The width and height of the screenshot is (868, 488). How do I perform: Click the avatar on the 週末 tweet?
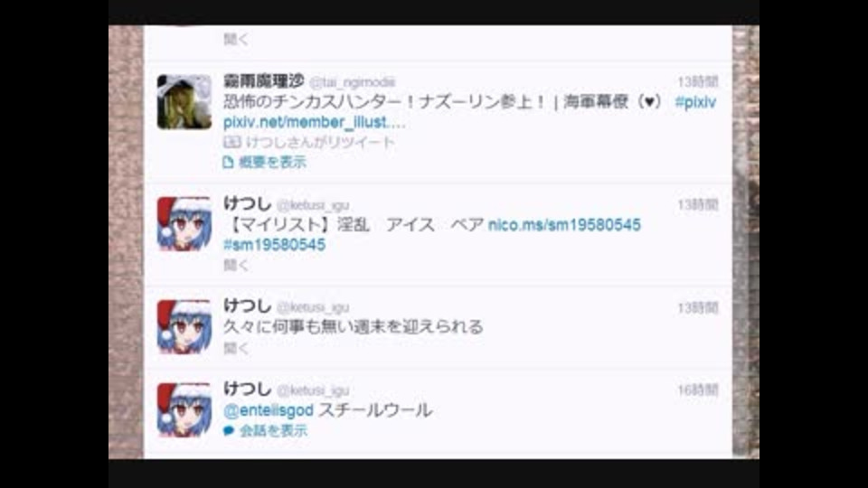click(x=184, y=326)
